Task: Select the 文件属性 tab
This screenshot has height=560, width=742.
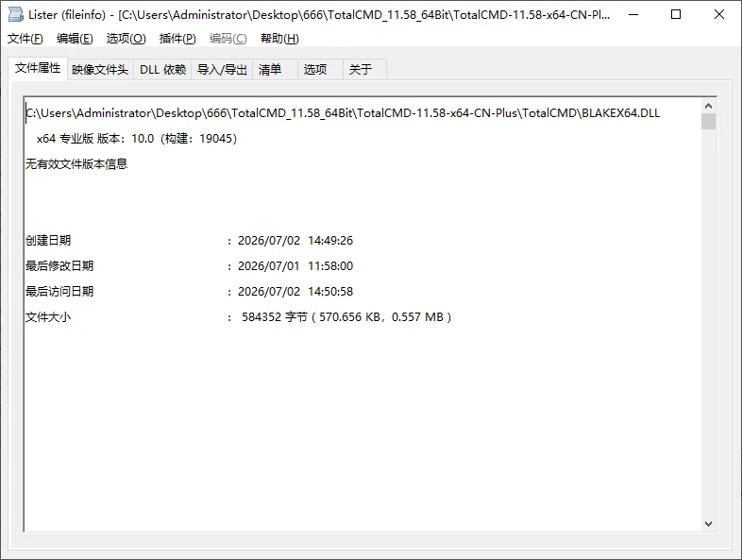Action: point(38,68)
